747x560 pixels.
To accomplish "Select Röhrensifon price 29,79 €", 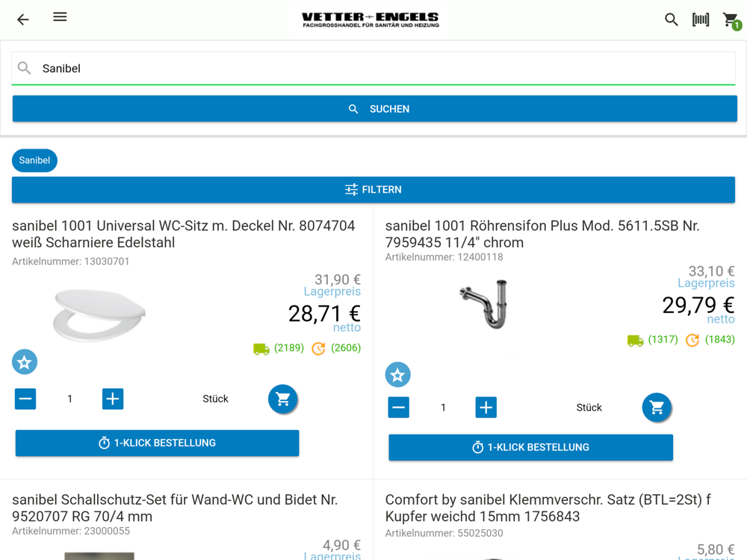I will click(x=698, y=305).
